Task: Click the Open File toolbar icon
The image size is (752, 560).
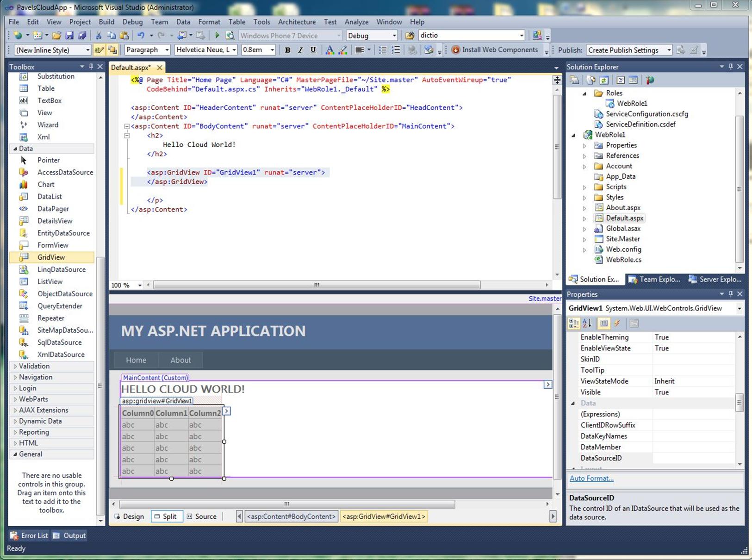Action: pos(56,36)
